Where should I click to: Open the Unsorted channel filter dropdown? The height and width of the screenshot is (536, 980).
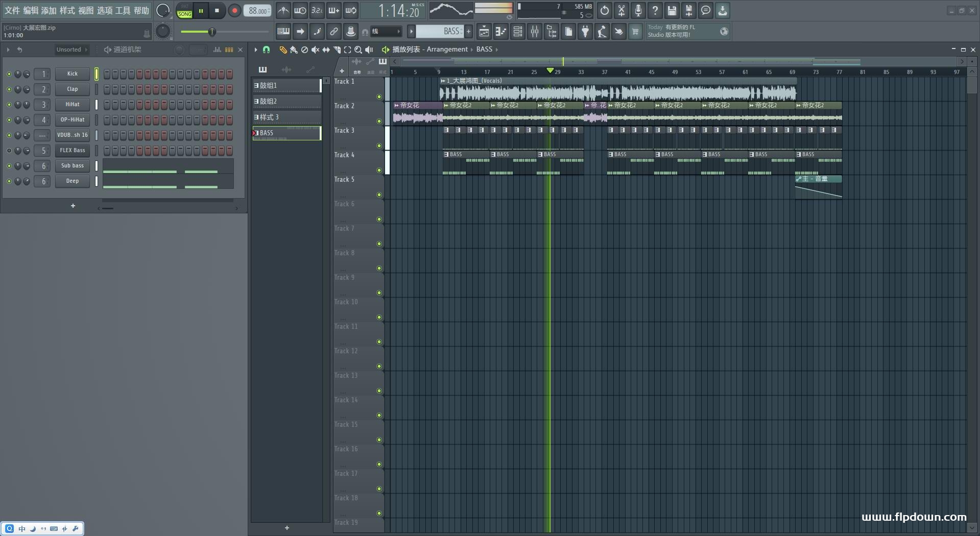point(71,50)
